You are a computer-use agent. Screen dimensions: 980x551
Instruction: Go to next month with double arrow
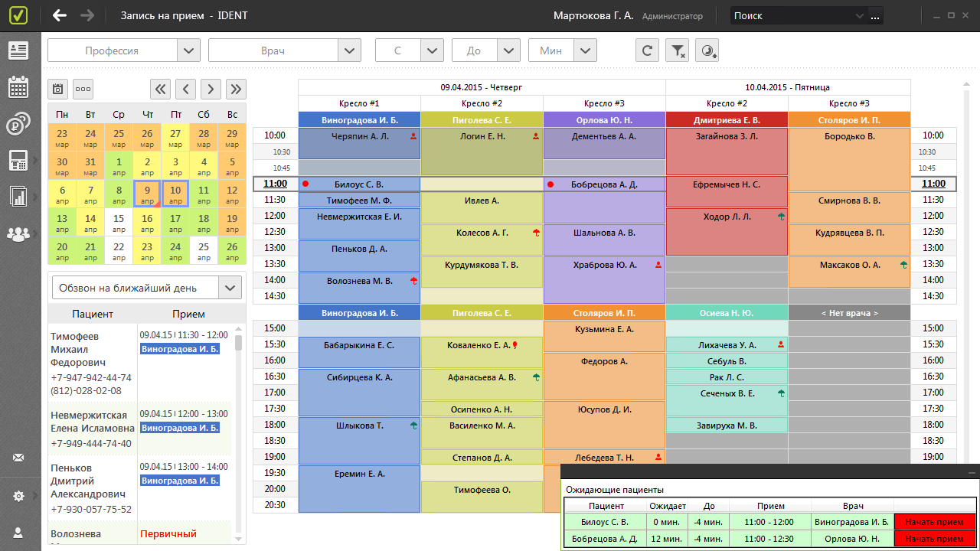click(236, 89)
